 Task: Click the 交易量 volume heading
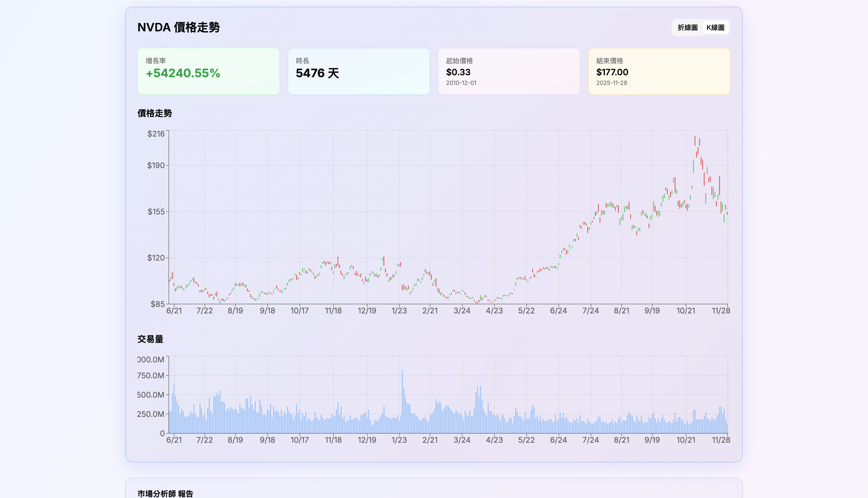pos(150,339)
